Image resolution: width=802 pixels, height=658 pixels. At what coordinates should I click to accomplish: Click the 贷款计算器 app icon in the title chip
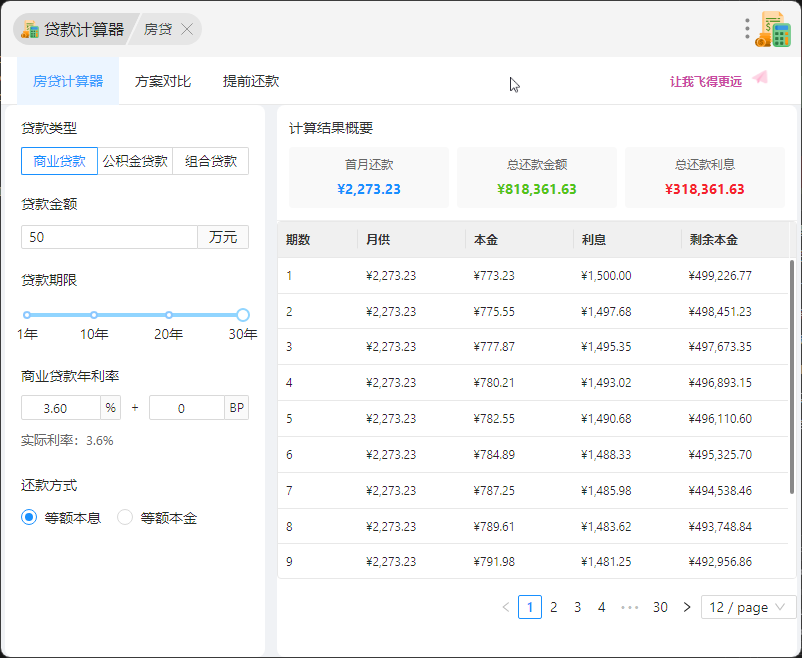point(30,30)
